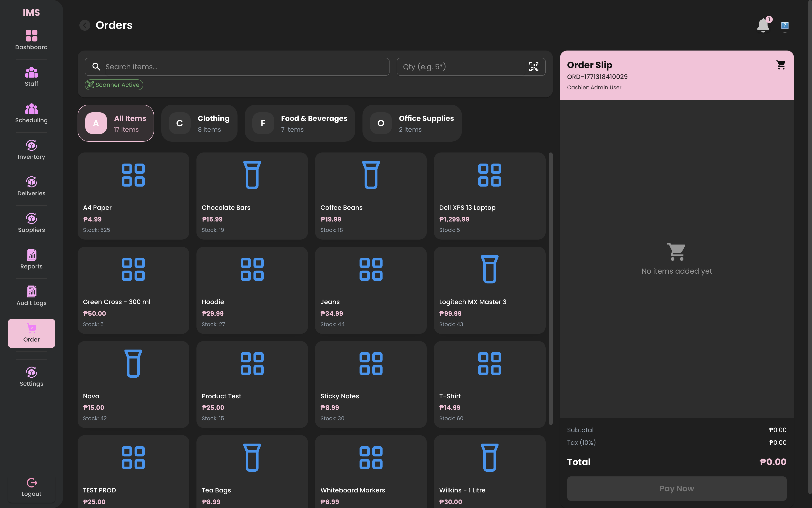Click the back arrow beside Orders
The image size is (812, 508).
pos(85,25)
